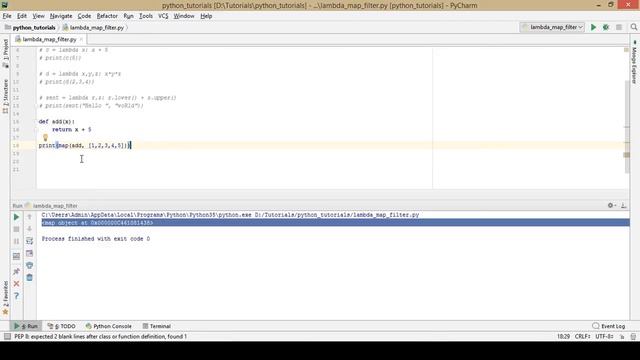Toggle the Favorites tool window sidebar tab

(5, 298)
